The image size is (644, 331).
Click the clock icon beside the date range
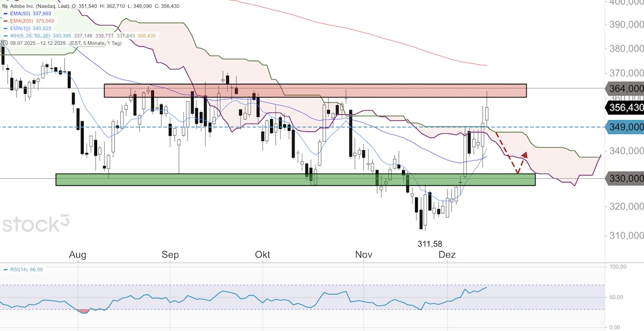5,42
